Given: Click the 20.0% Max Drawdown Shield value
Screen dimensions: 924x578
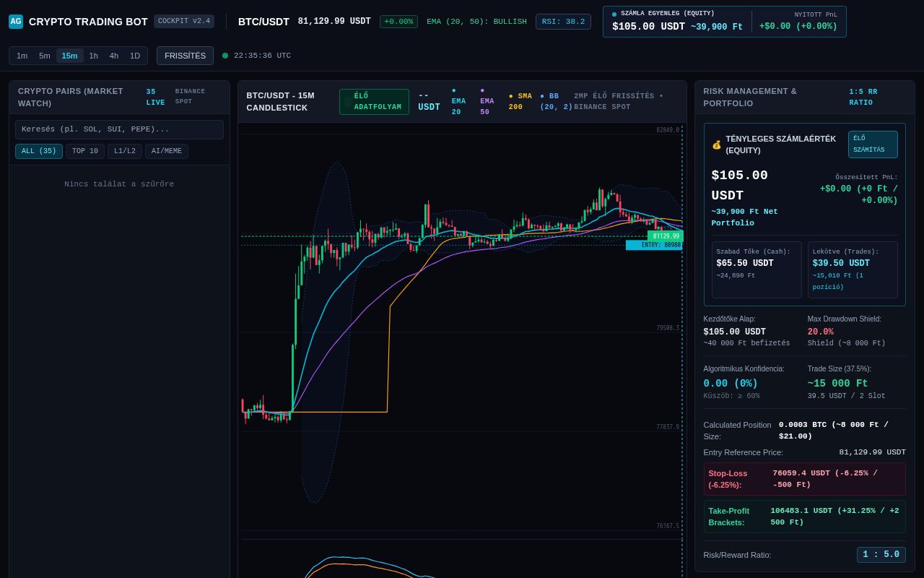Looking at the screenshot, I should [821, 332].
